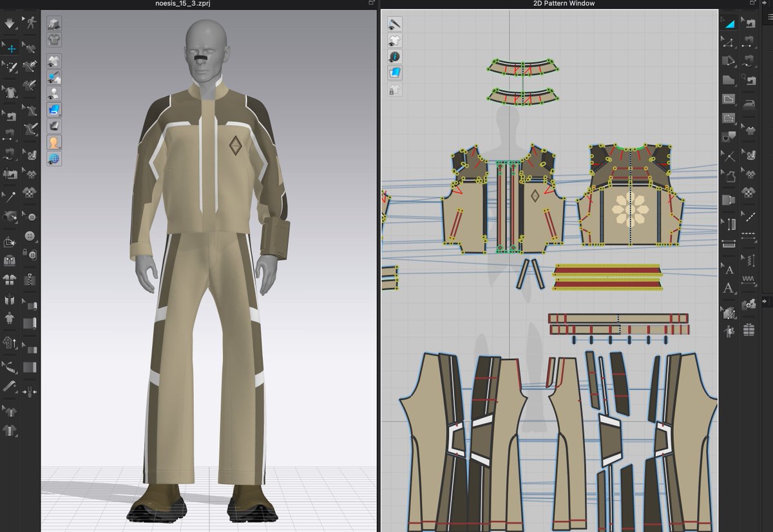The width and height of the screenshot is (773, 532).
Task: Select the blue triangle Edit Pattern tool
Action: (x=729, y=24)
